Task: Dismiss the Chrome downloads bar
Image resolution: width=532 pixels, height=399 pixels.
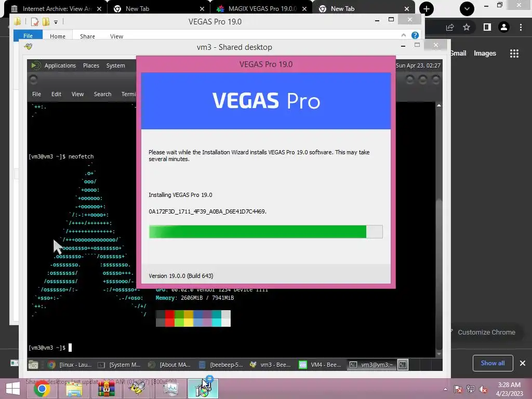Action: pos(523,363)
